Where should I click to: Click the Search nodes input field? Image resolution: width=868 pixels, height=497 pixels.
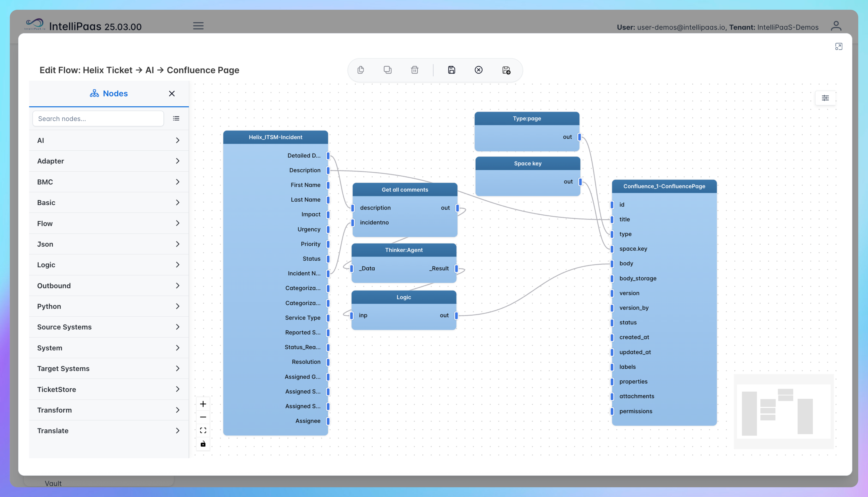coord(98,119)
